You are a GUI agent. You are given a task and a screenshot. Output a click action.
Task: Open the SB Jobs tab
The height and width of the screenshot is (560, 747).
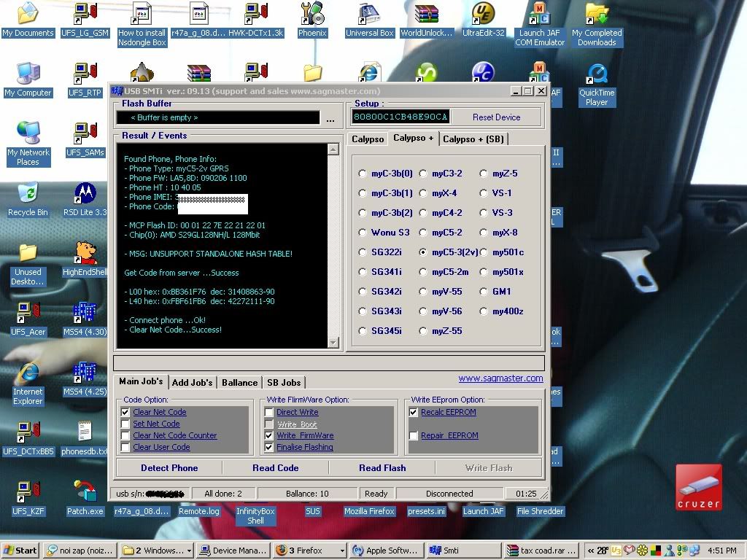284,382
